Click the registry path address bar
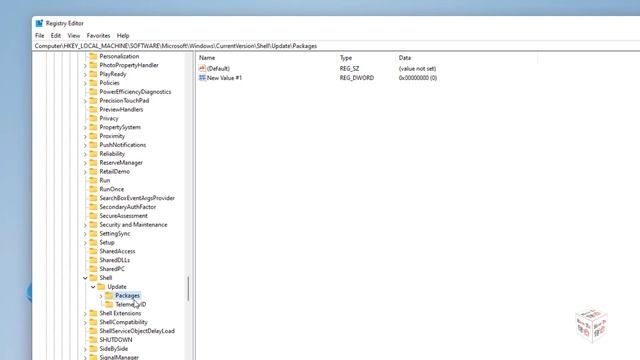Image resolution: width=640 pixels, height=360 pixels. (336, 46)
